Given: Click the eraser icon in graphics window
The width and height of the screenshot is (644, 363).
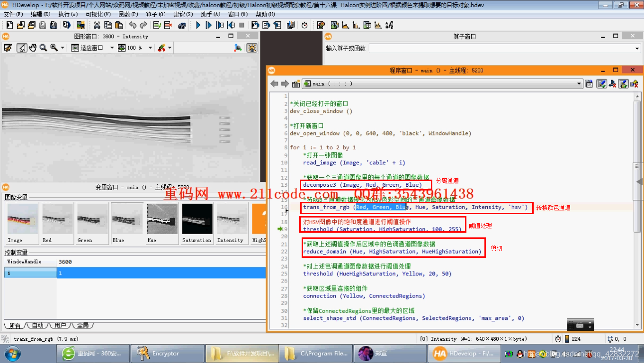Looking at the screenshot, I should (8, 47).
